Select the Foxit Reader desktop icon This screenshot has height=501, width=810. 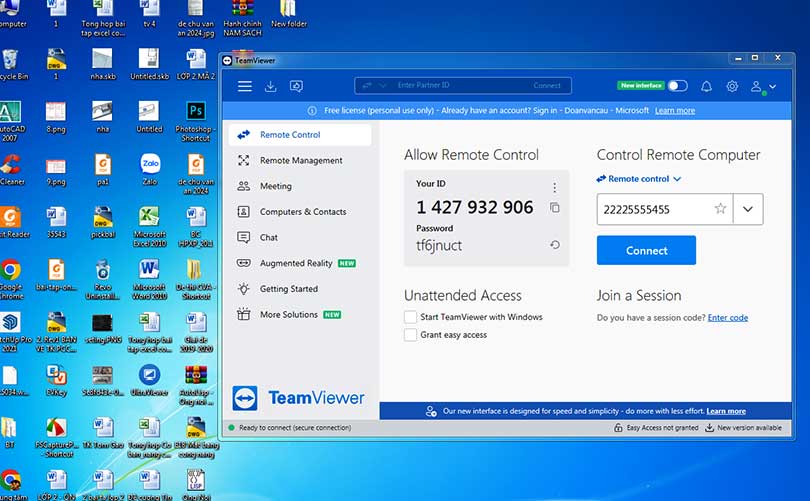13,222
